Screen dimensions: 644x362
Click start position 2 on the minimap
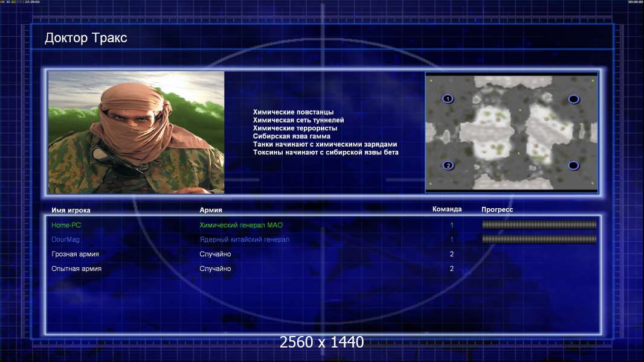click(x=448, y=165)
